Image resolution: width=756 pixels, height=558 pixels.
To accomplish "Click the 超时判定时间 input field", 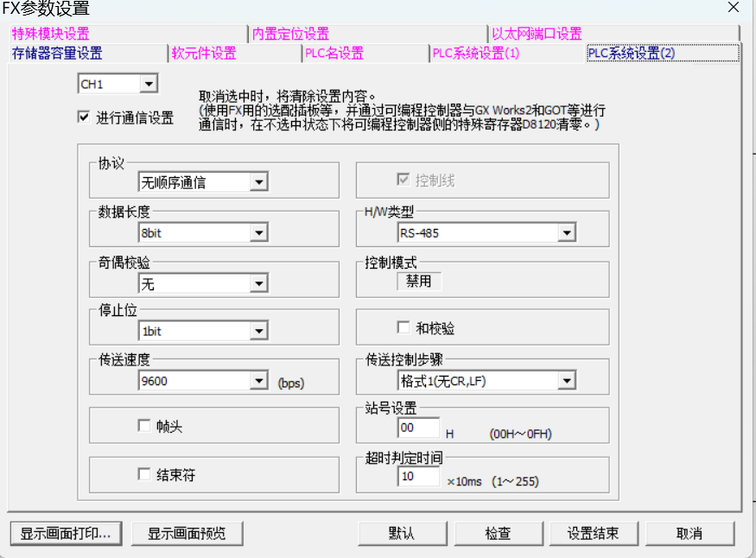I will point(418,477).
